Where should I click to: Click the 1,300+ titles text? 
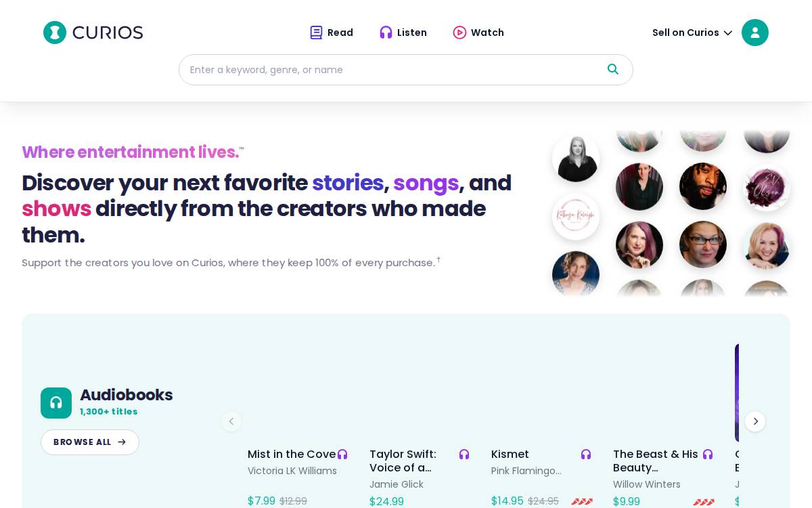(x=109, y=412)
